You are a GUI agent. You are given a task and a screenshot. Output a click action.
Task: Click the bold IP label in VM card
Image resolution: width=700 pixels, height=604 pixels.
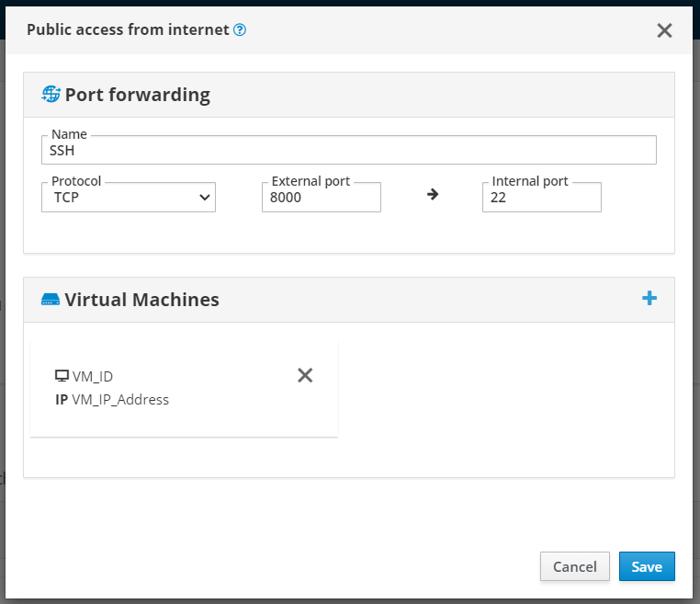tap(62, 400)
